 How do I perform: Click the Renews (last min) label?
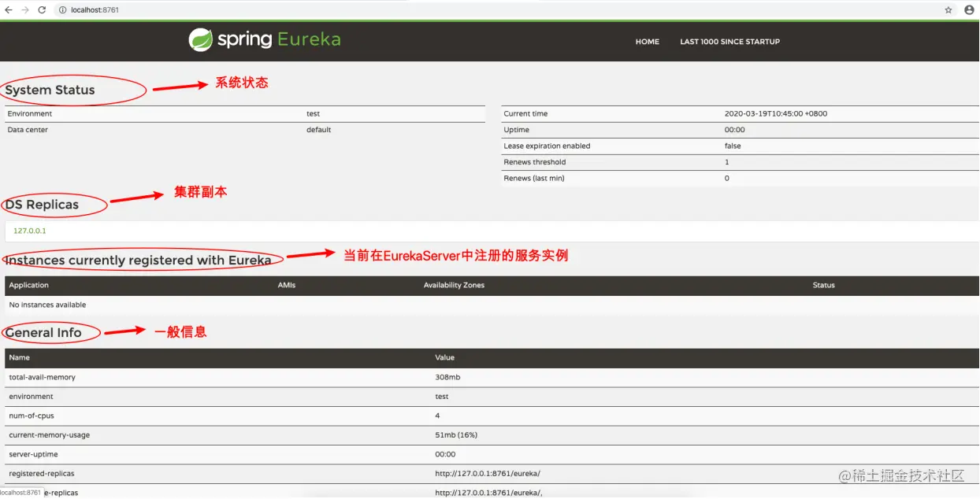534,179
